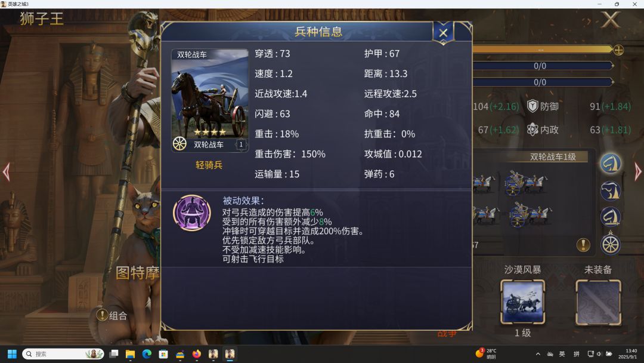Open Task View on taskbar
Viewport: 644px width, 363px height.
114,354
